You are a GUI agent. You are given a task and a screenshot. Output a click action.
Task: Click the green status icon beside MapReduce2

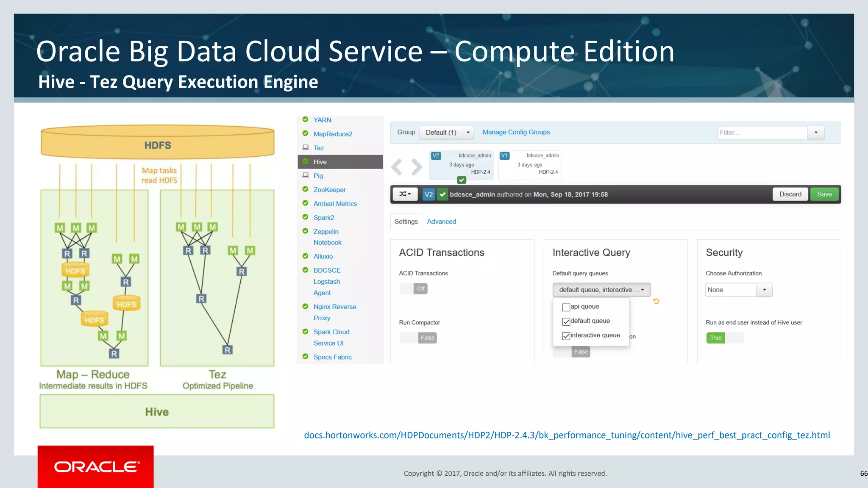[305, 133]
